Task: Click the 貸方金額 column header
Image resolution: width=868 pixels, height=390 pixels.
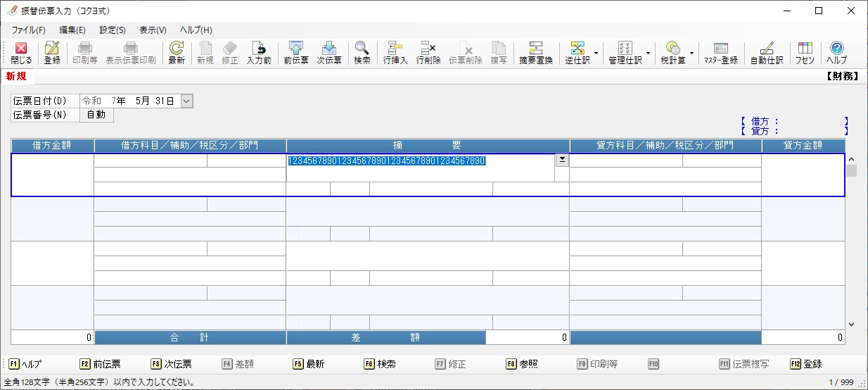Action: tap(803, 146)
